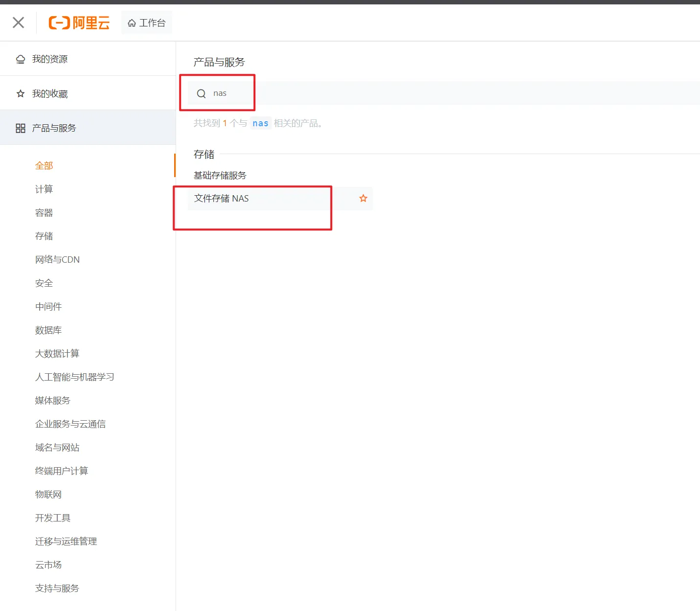700x611 pixels.
Task: Open the 我的资源 section
Action: point(50,59)
